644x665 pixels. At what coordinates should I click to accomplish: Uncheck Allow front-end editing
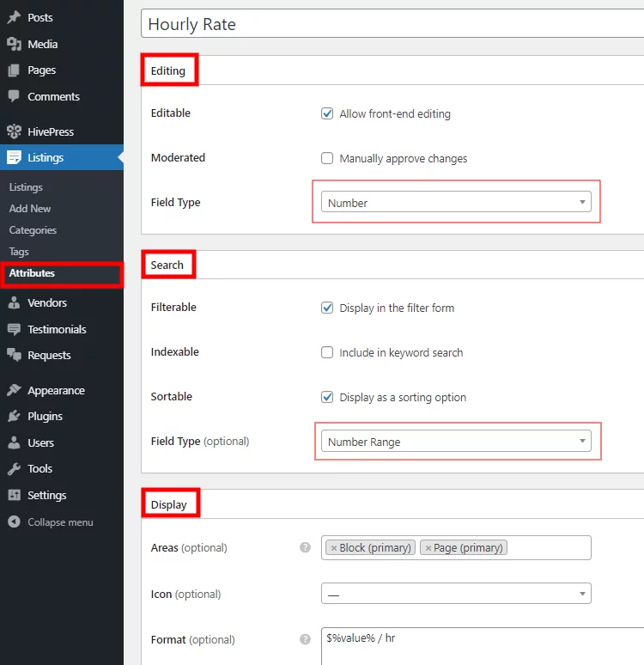[327, 113]
